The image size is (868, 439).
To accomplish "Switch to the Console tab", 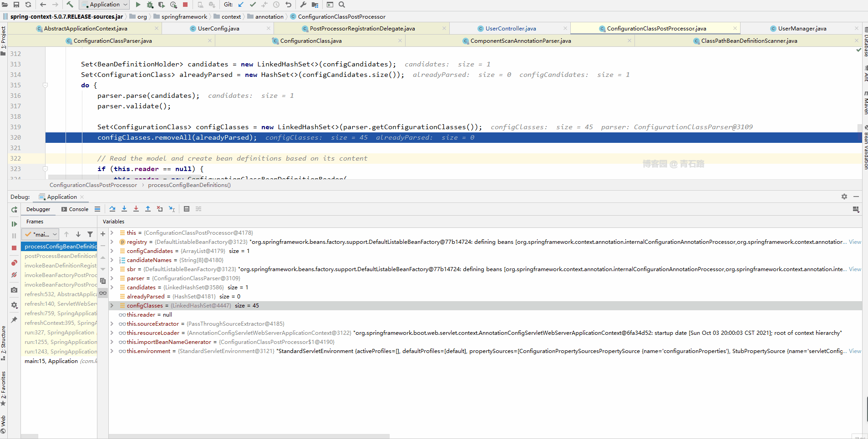I will point(75,209).
